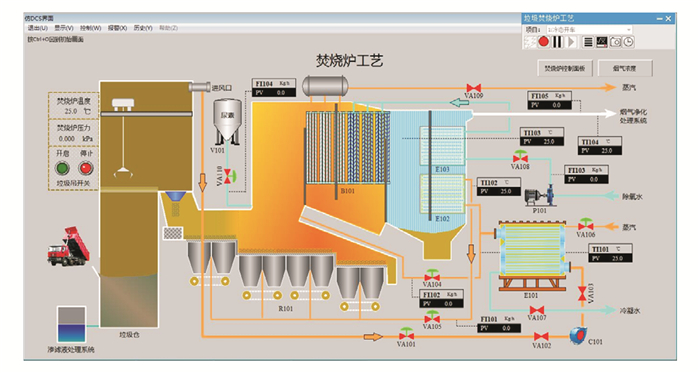
Task: Click the red record button in toolbar
Action: click(543, 42)
